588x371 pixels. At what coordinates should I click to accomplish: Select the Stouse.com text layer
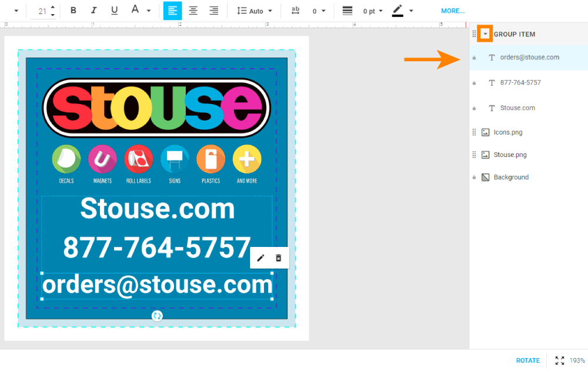pyautogui.click(x=529, y=108)
